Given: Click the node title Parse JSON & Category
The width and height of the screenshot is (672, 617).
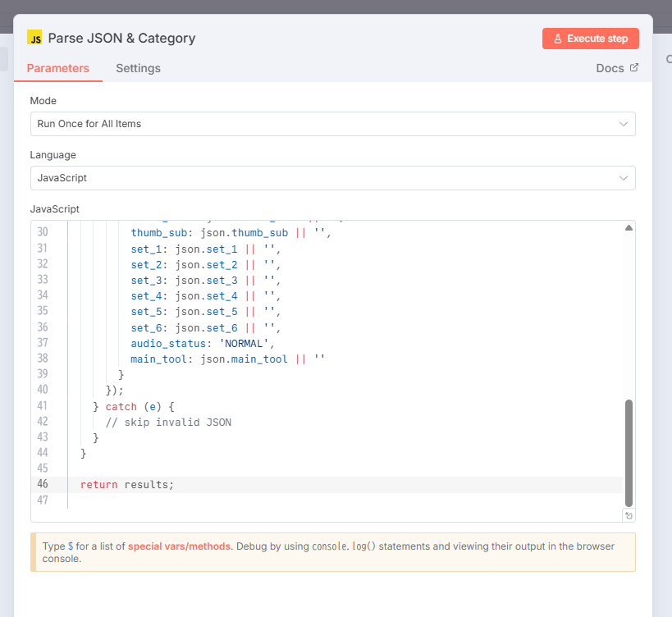Looking at the screenshot, I should (x=121, y=38).
